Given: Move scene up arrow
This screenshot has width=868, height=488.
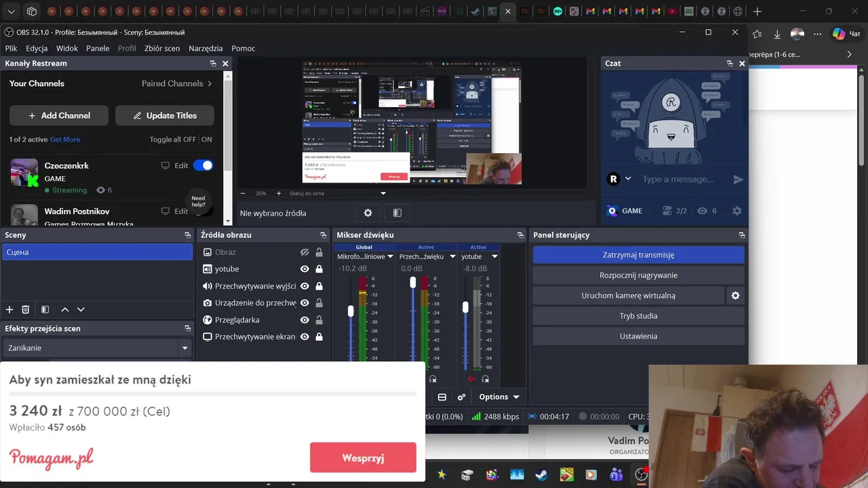Looking at the screenshot, I should click(x=65, y=310).
